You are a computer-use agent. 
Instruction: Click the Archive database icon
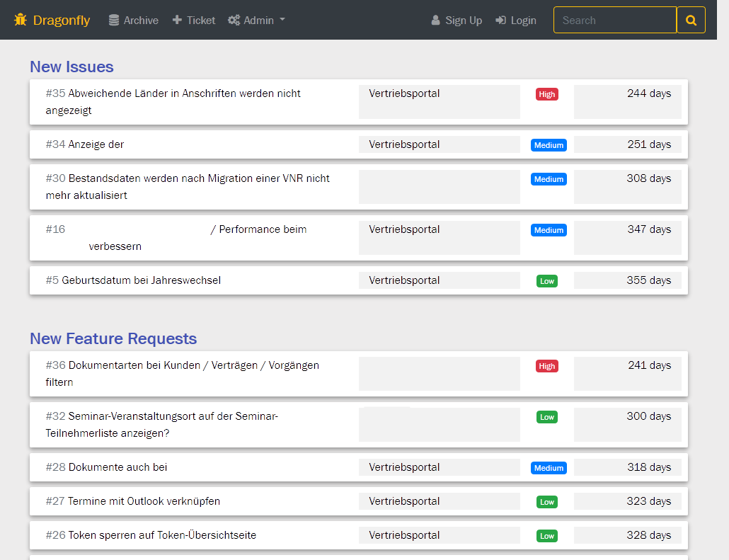(x=114, y=21)
